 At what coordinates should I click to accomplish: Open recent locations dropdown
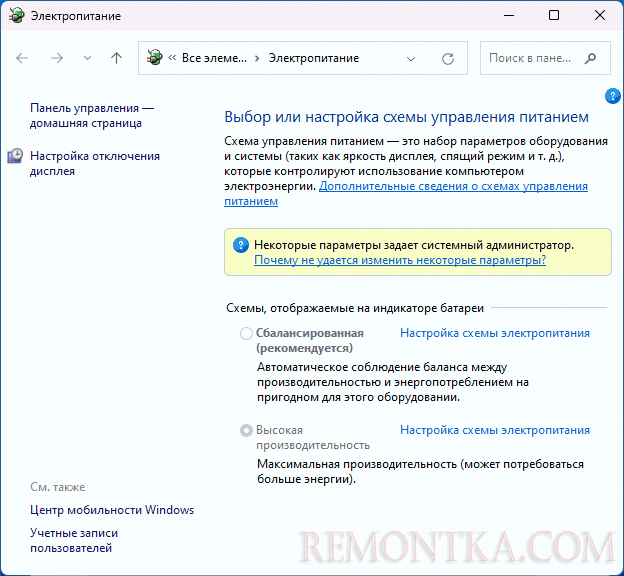coord(87,59)
